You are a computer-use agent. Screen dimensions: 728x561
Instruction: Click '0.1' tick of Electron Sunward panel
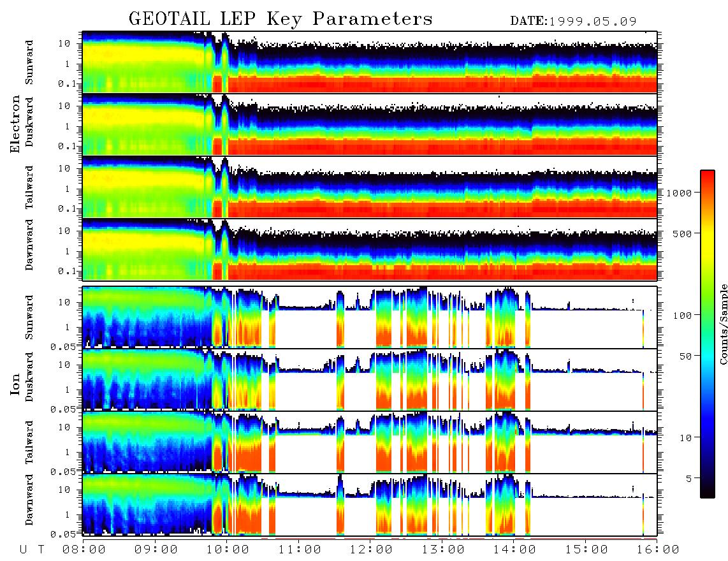click(66, 84)
